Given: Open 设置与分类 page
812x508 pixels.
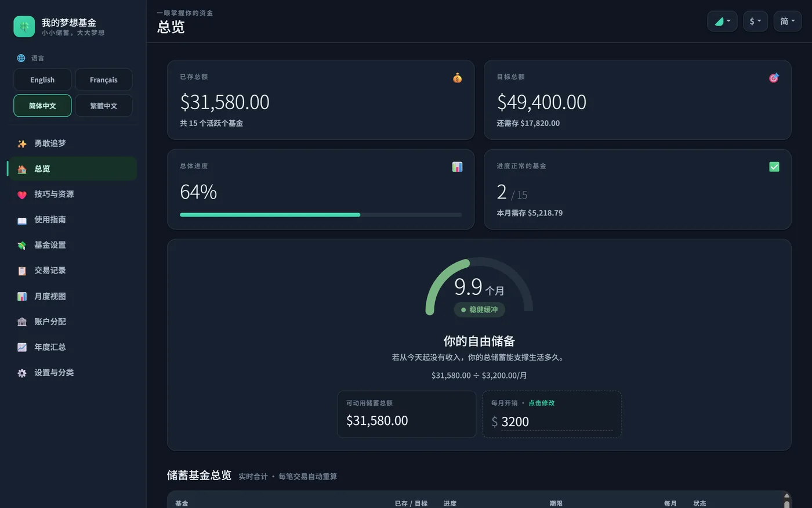Looking at the screenshot, I should 72,373.
